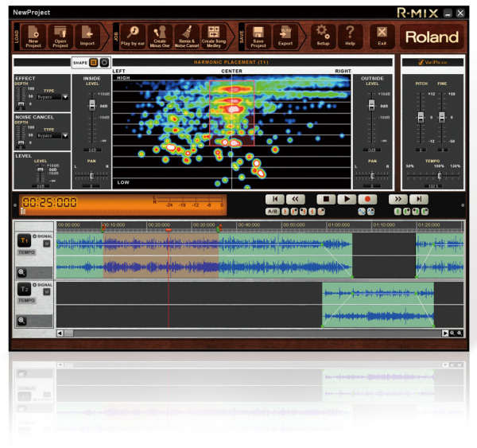Select the circle SHAPE icon
The width and height of the screenshot is (477, 448).
(104, 63)
